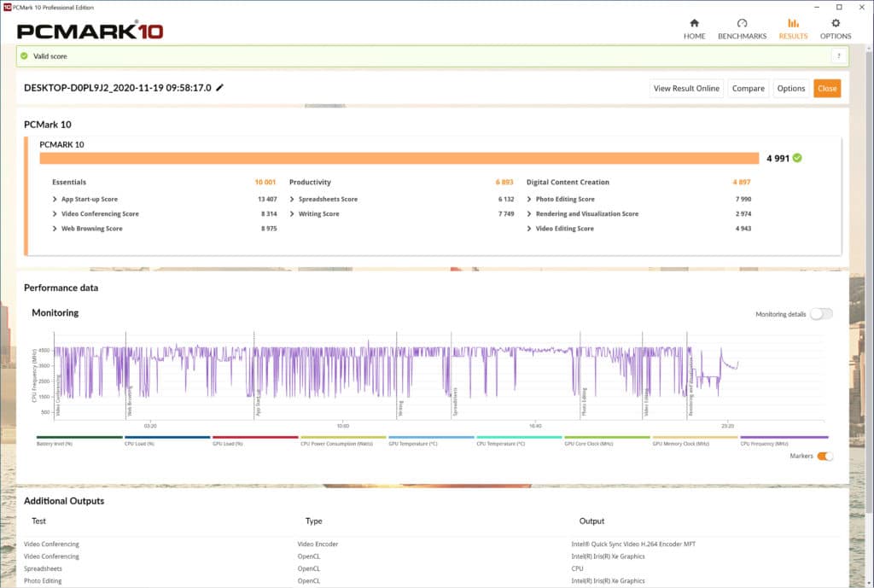The image size is (874, 588).
Task: Open the Home section
Action: 694,29
